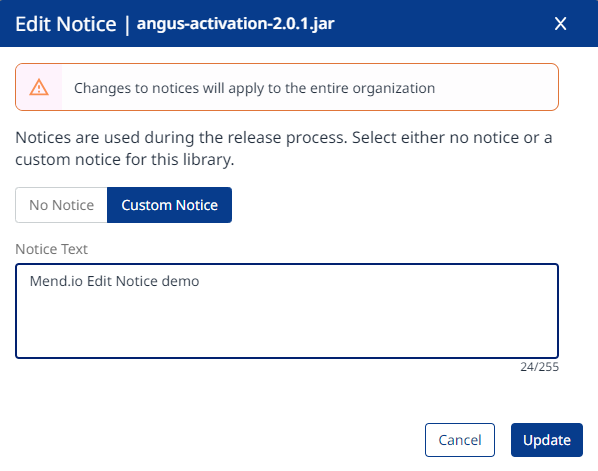Focus the Notice Text input box
Screen dimensions: 598x471
tap(287, 311)
